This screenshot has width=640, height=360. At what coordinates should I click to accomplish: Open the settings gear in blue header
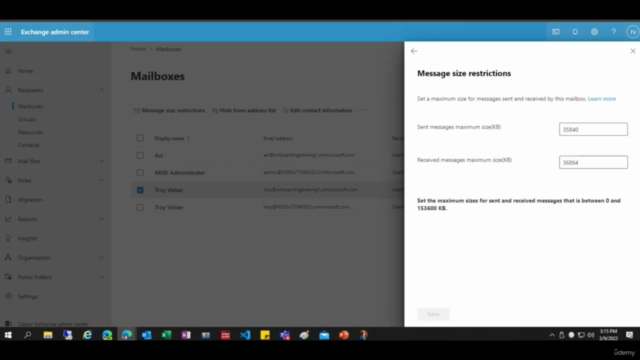594,32
